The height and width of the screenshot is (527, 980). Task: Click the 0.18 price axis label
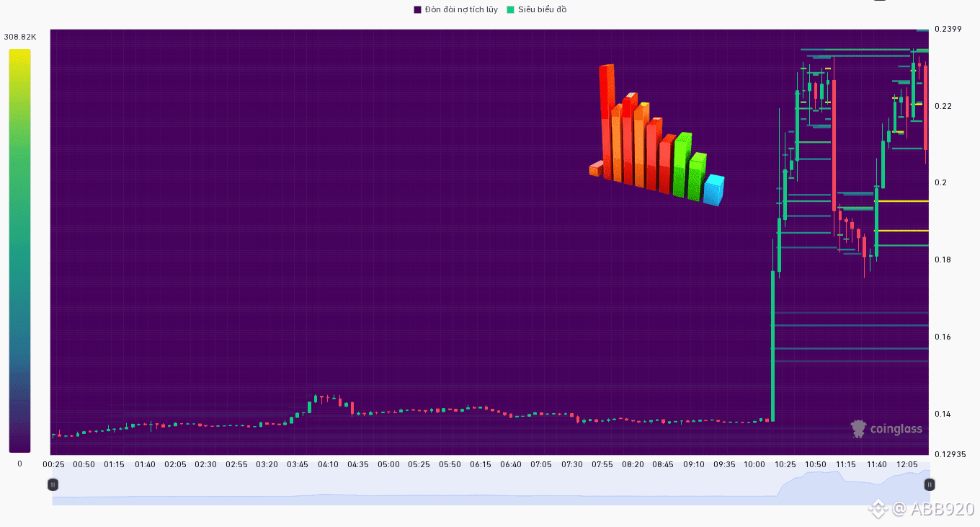[x=941, y=260]
